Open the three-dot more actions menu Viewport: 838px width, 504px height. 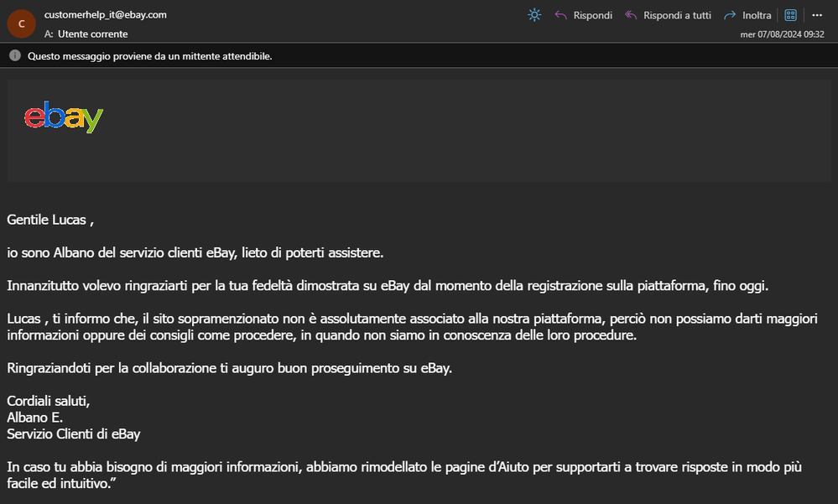[817, 15]
